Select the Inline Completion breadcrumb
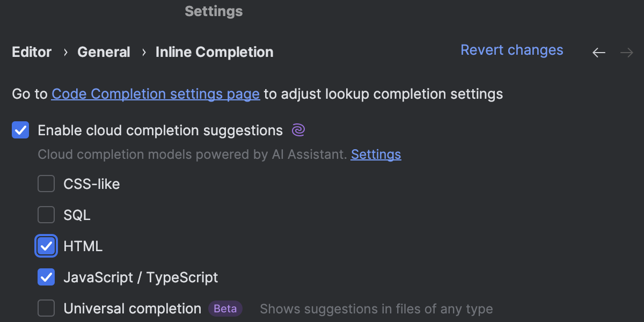Screen dimensions: 644x322 (214, 52)
